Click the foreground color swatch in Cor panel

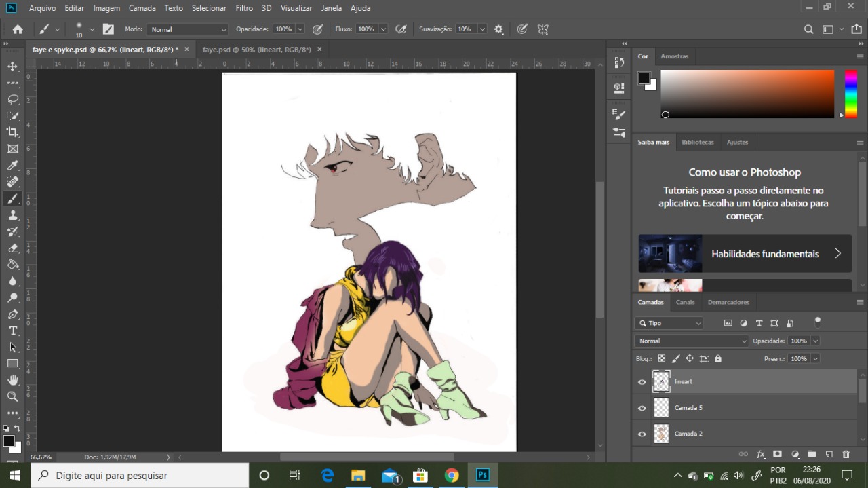click(644, 77)
